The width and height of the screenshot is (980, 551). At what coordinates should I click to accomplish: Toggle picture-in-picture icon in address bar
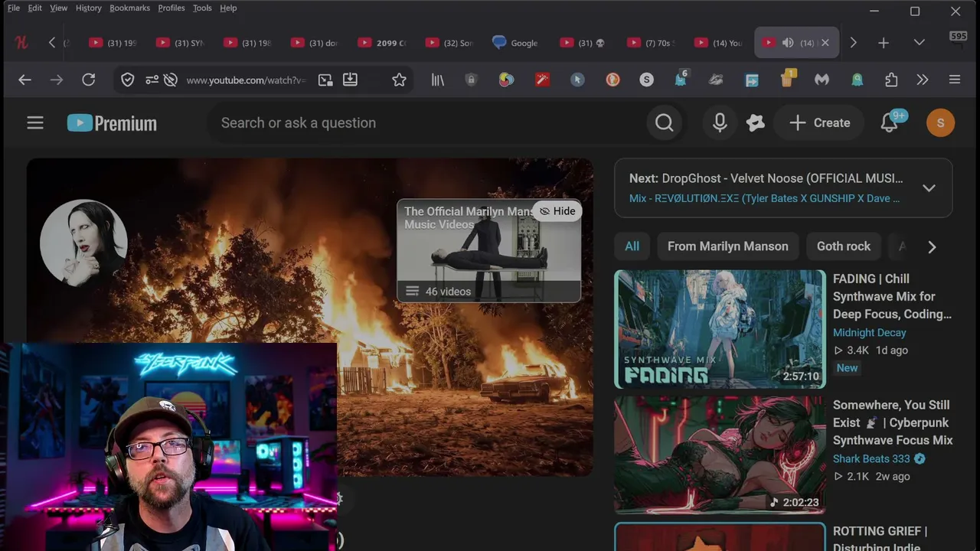click(x=325, y=80)
